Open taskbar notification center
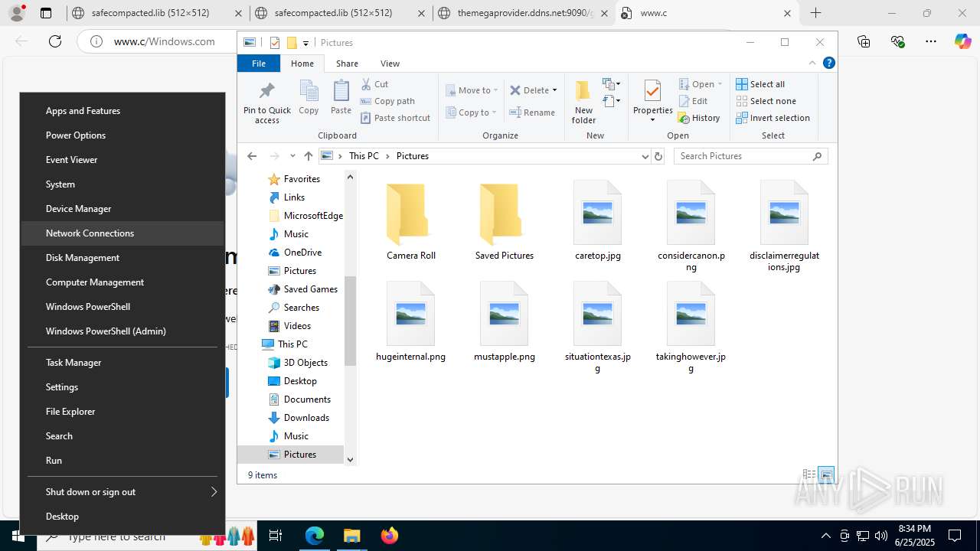Viewport: 980px width, 551px height. pyautogui.click(x=955, y=536)
